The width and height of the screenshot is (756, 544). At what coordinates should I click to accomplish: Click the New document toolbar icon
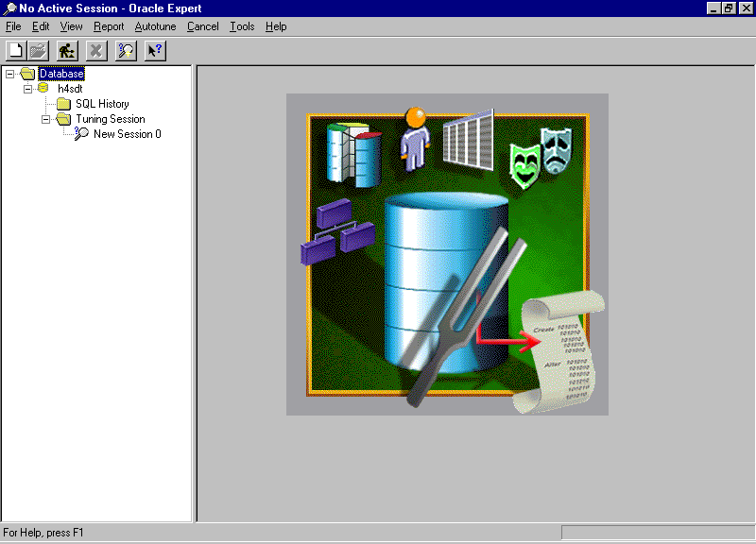tap(15, 50)
